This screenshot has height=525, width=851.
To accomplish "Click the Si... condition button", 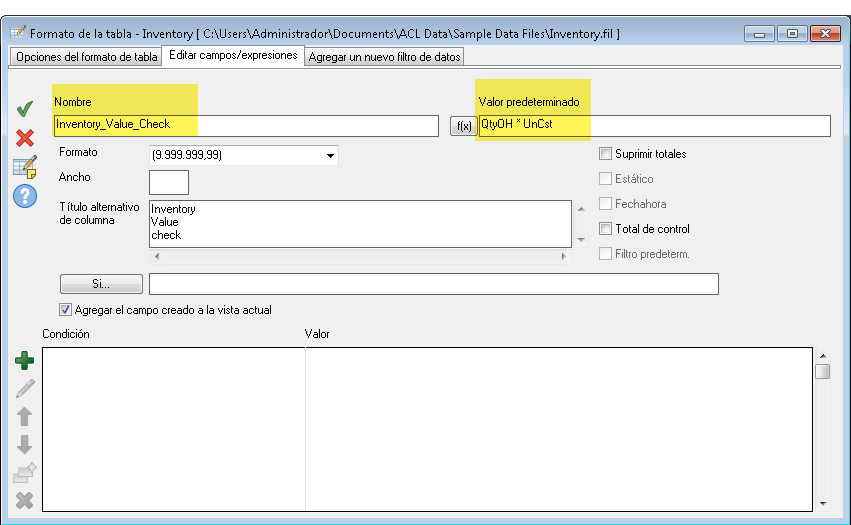I will (x=100, y=285).
